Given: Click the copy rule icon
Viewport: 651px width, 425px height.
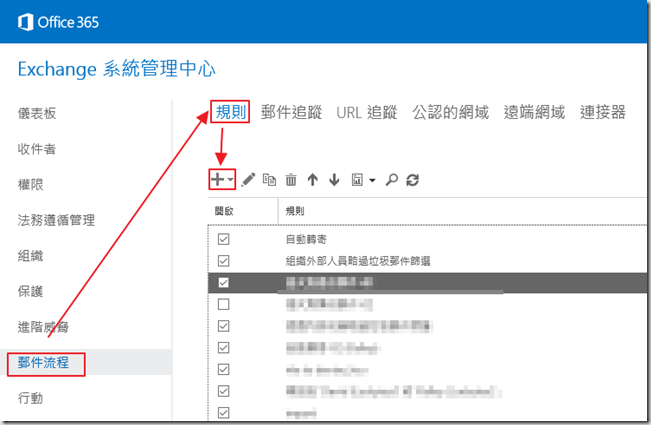Looking at the screenshot, I should pyautogui.click(x=269, y=180).
